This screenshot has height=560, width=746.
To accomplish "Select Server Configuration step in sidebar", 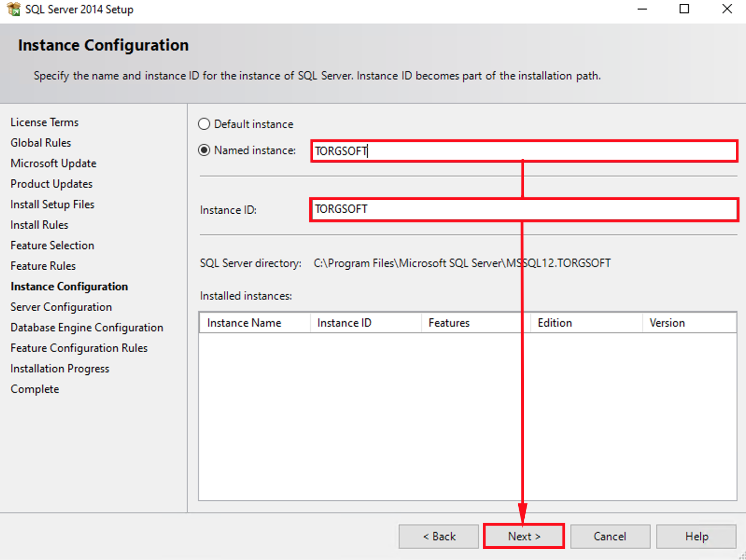I will [61, 307].
